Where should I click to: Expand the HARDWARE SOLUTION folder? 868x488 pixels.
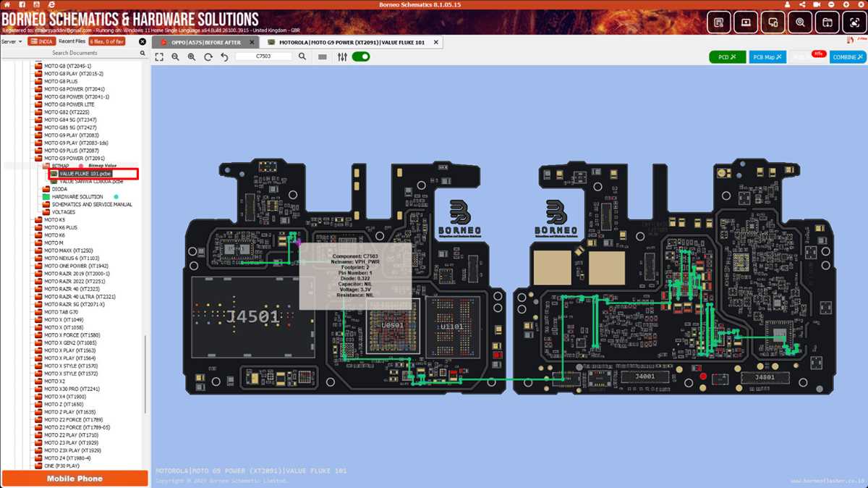coord(46,197)
